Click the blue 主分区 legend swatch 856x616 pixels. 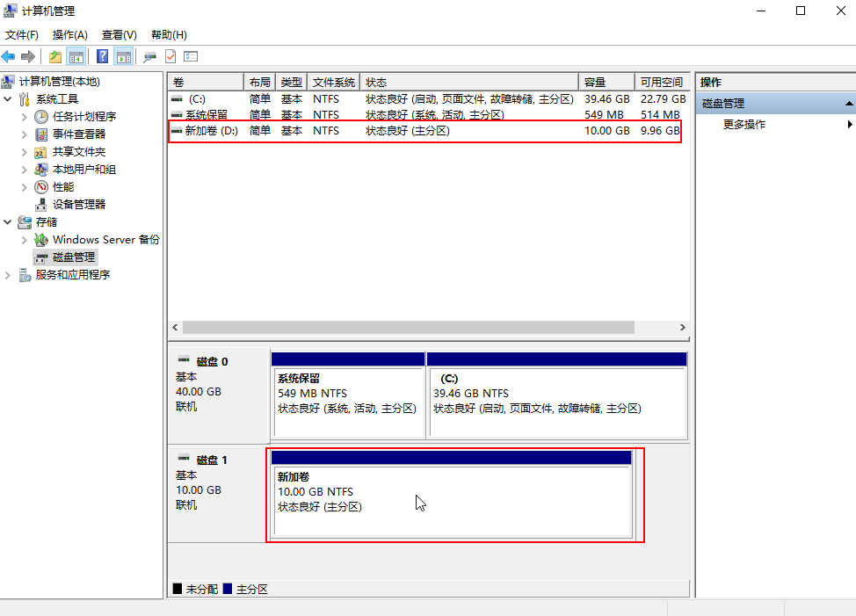tap(228, 589)
